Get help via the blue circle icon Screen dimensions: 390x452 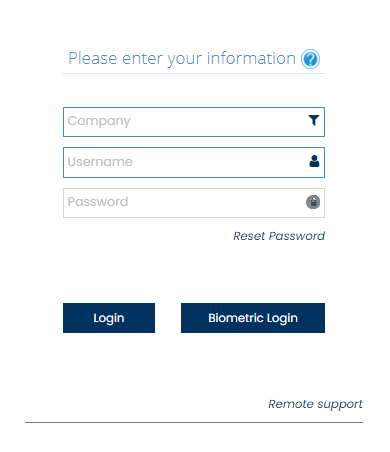[310, 59]
